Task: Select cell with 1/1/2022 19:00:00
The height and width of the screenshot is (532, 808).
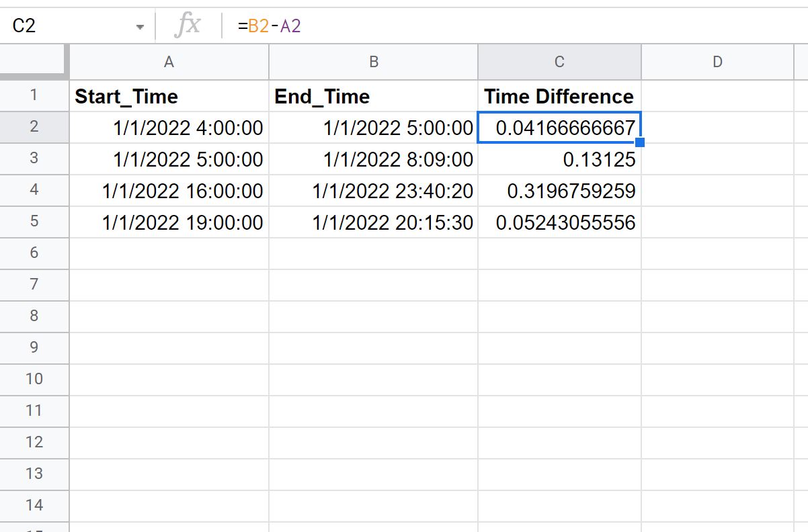Action: (169, 222)
